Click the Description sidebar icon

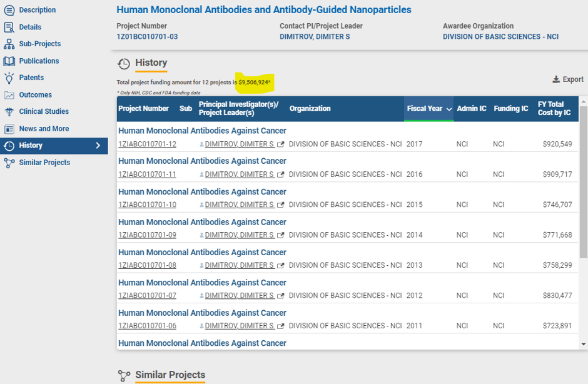(9, 10)
